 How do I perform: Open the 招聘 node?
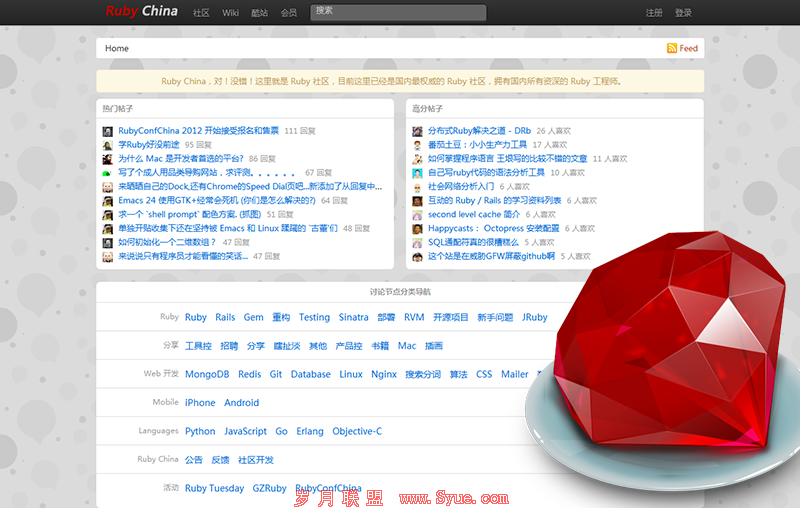(229, 346)
